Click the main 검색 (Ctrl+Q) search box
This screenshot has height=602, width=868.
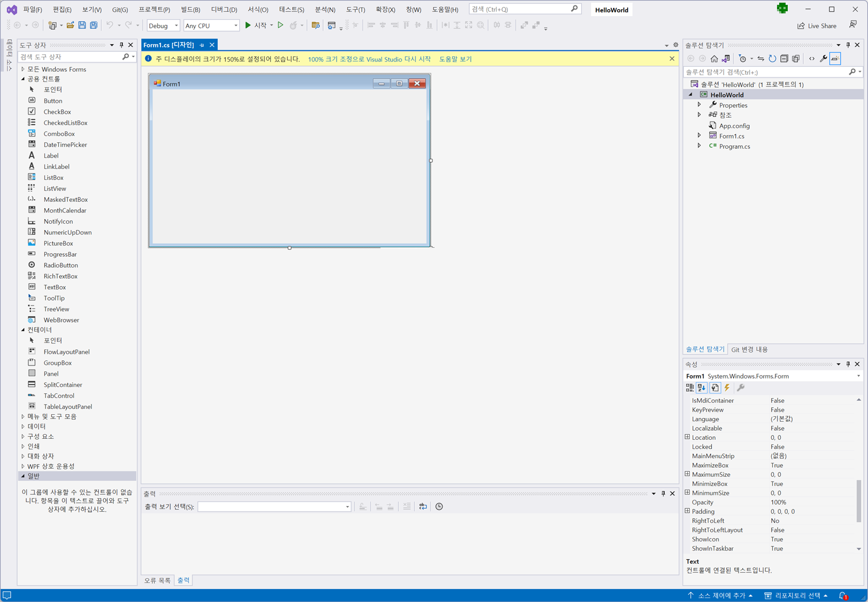click(x=524, y=9)
